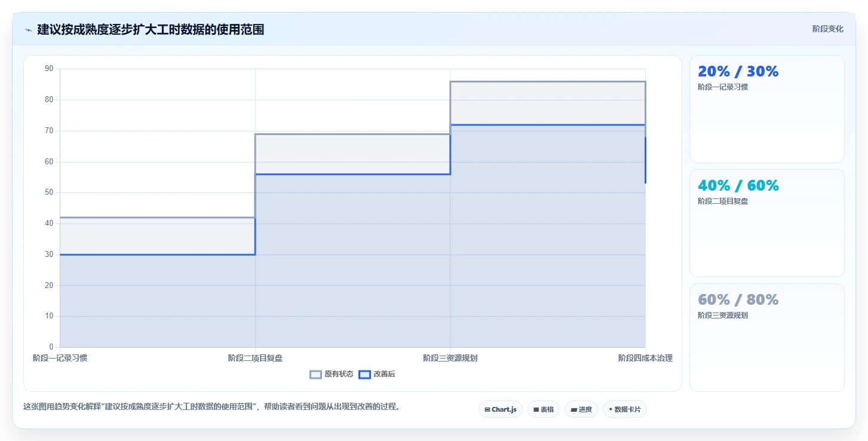Click the y-axis value 90

pyautogui.click(x=49, y=69)
